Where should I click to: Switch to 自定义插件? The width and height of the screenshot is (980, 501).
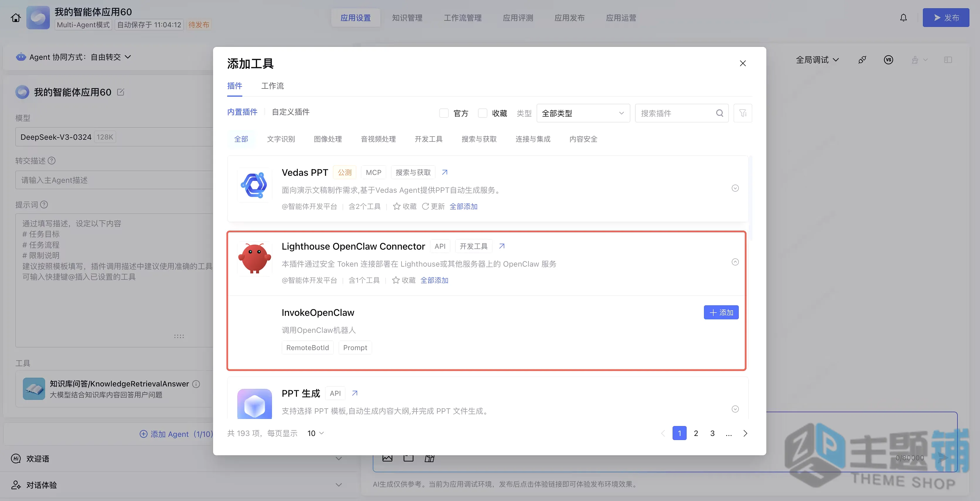coord(291,112)
